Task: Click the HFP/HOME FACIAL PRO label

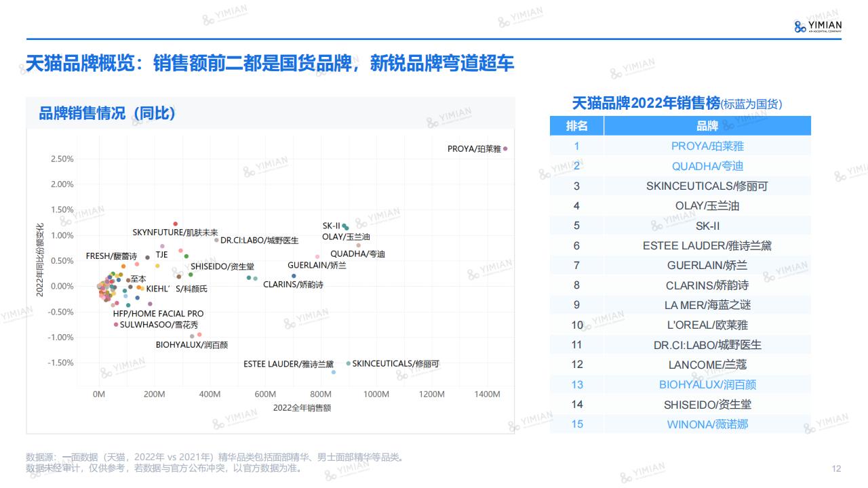Action: click(x=158, y=314)
